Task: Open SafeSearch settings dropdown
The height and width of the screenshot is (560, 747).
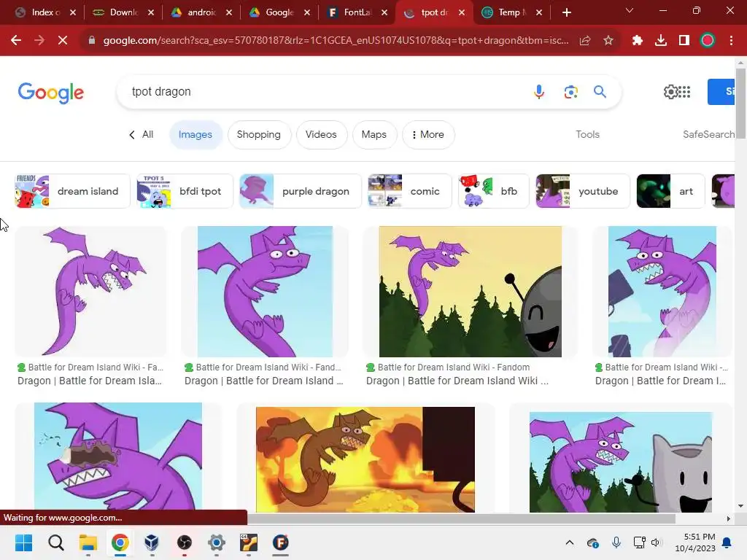Action: pyautogui.click(x=708, y=135)
